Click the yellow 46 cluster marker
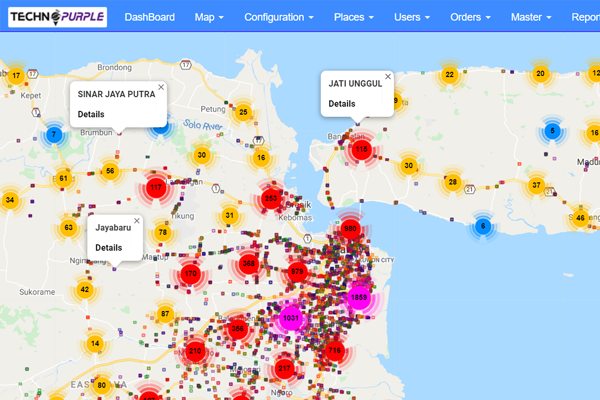 pyautogui.click(x=580, y=218)
